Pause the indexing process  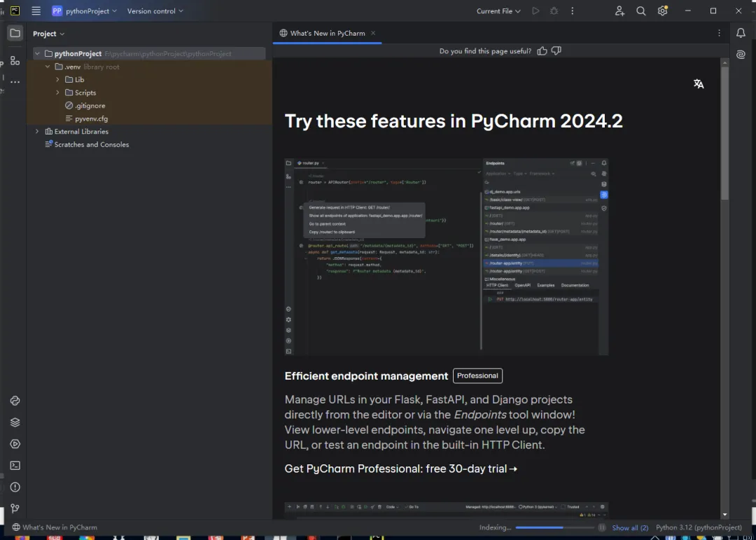coord(602,527)
